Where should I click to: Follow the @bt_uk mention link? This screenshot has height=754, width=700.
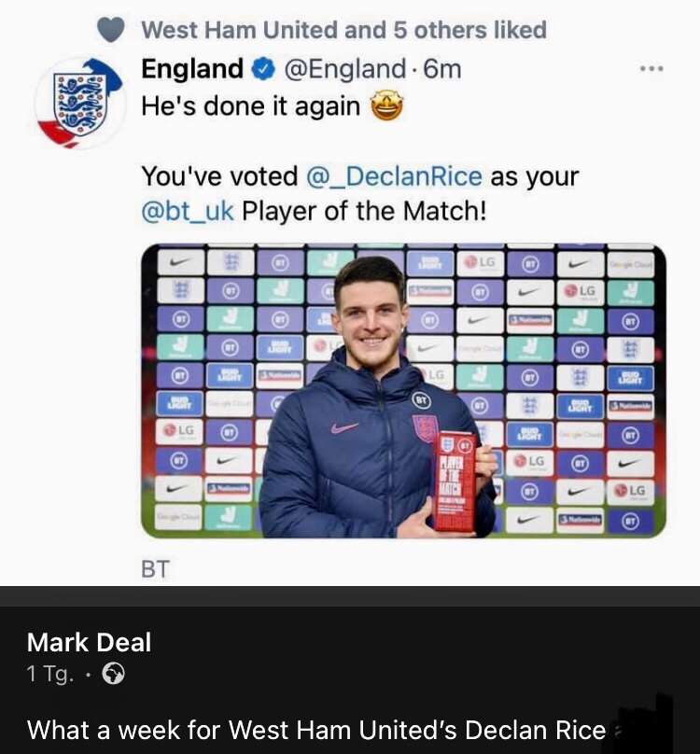coord(187,210)
